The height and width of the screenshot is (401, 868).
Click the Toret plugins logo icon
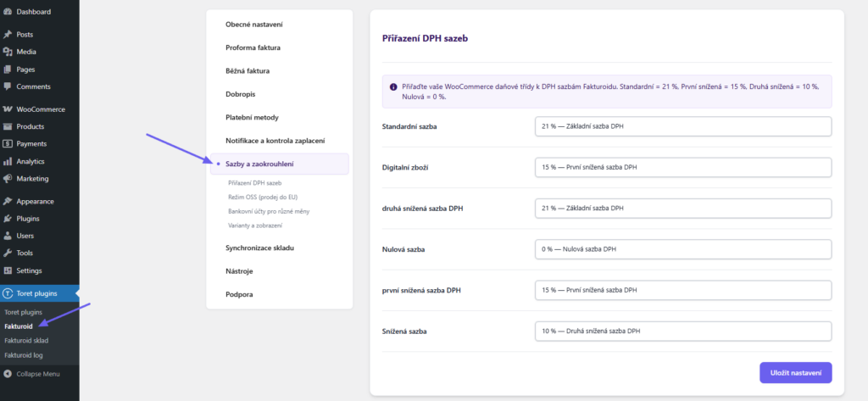point(8,293)
